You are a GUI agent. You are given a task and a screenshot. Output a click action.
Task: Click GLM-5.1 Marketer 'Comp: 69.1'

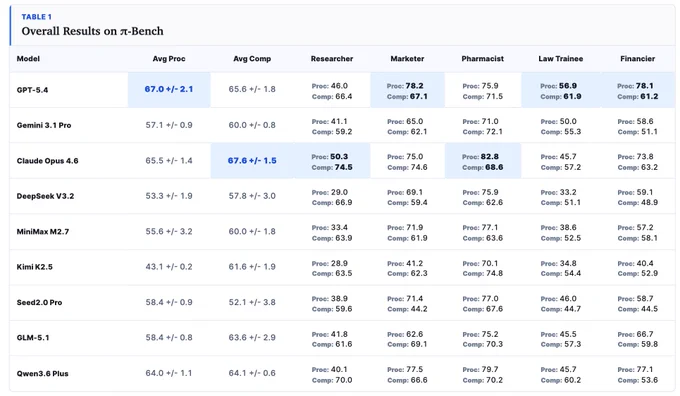[x=407, y=344]
